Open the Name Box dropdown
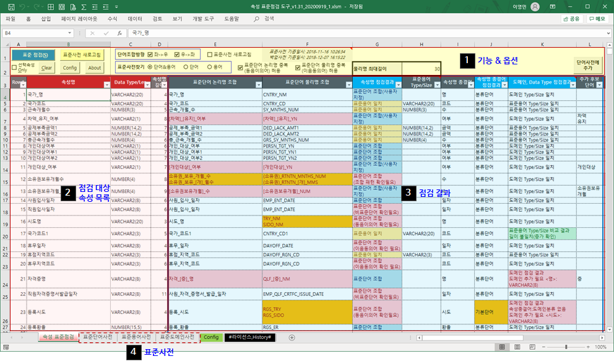 70,33
